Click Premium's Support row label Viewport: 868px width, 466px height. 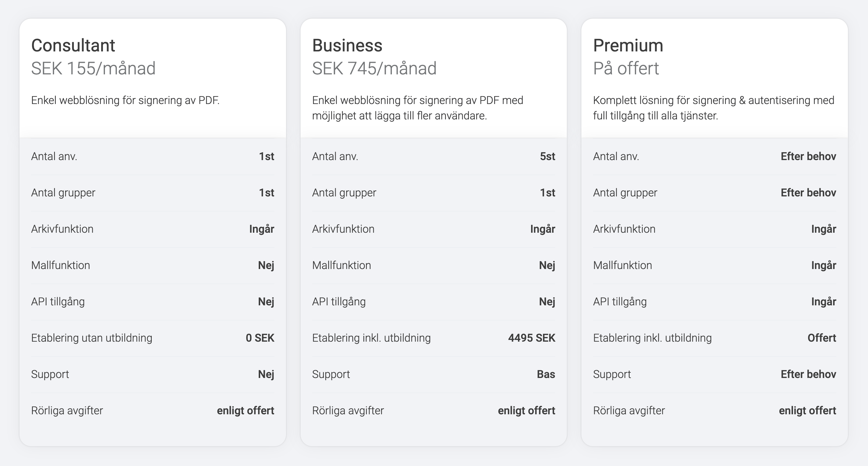[x=612, y=374]
